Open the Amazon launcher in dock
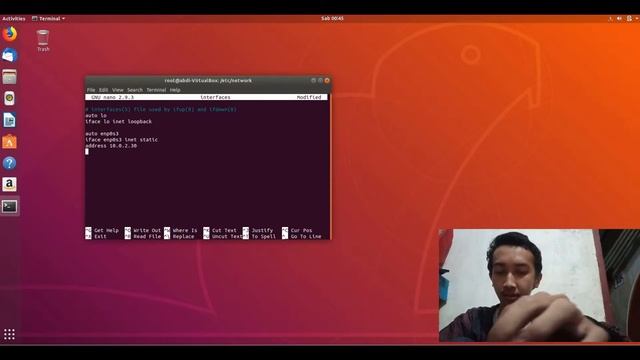This screenshot has height=360, width=640. [x=9, y=184]
